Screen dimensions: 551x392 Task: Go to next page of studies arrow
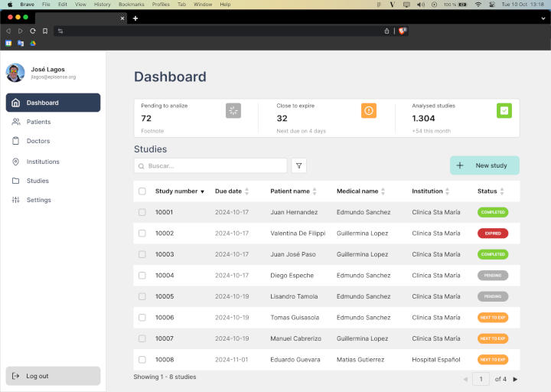click(515, 379)
